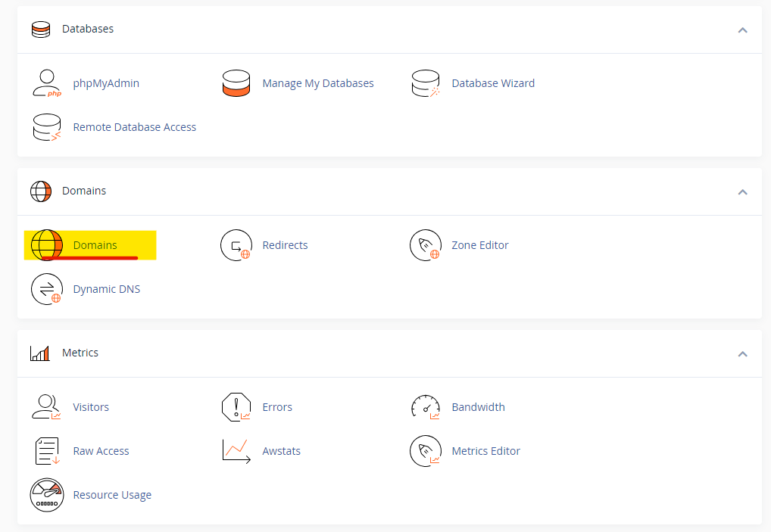Viewport: 771px width, 532px height.
Task: Open the Metrics Editor link
Action: click(x=485, y=451)
